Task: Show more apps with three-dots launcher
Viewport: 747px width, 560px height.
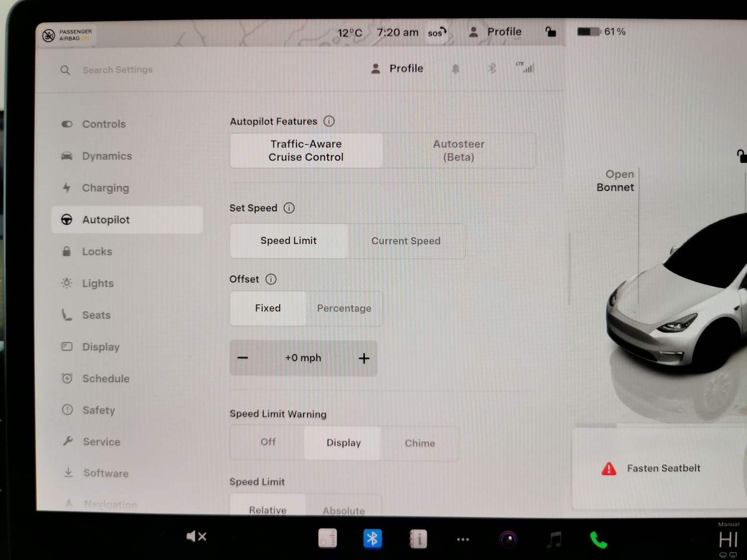Action: pyautogui.click(x=463, y=540)
